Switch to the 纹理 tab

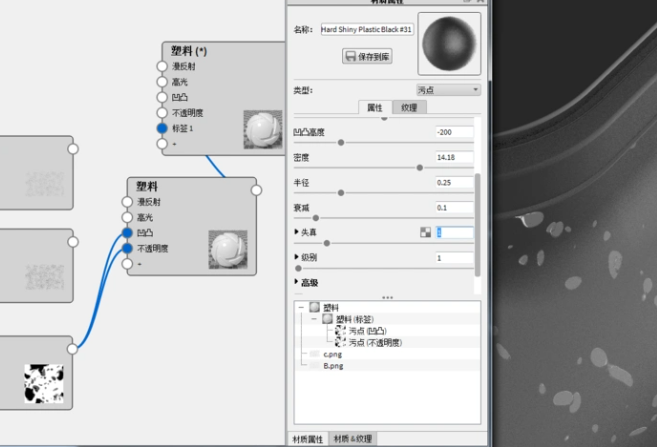tap(409, 108)
